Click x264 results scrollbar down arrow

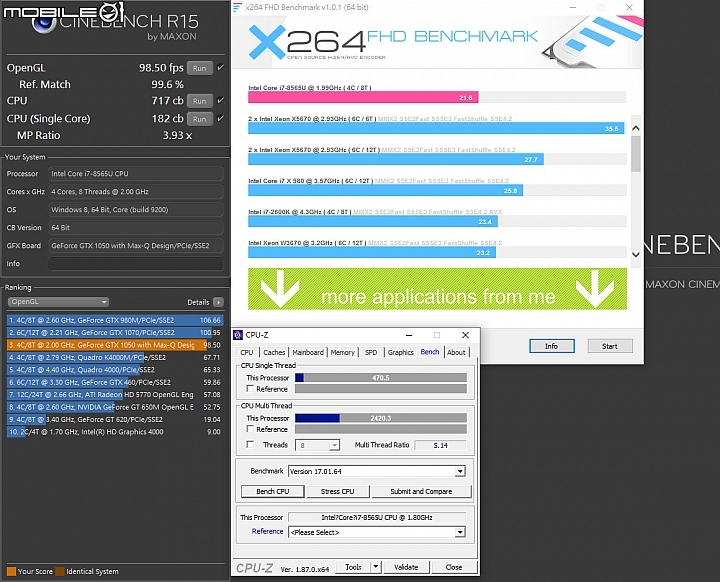click(636, 254)
